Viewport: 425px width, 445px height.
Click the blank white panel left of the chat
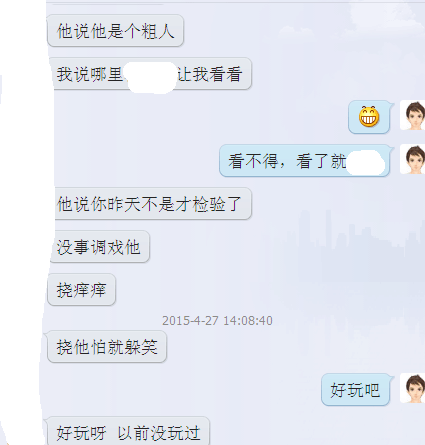click(22, 220)
